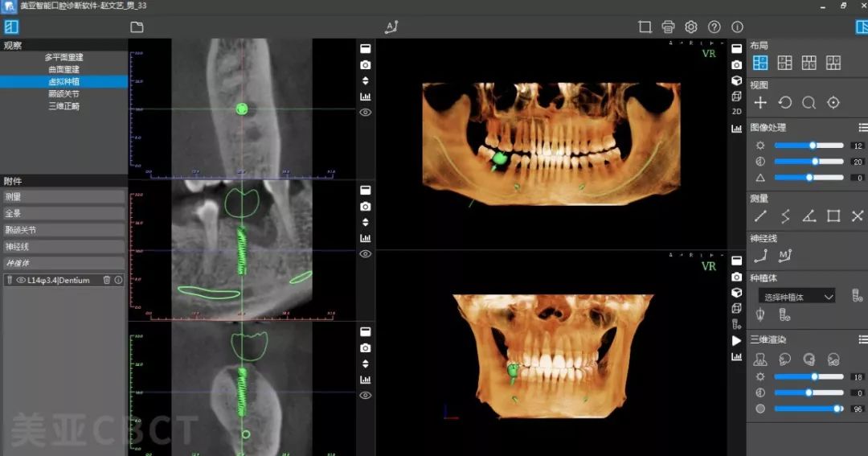Image resolution: width=868 pixels, height=456 pixels.
Task: Click the 3D cube icon in upper VR view
Action: 736,80
